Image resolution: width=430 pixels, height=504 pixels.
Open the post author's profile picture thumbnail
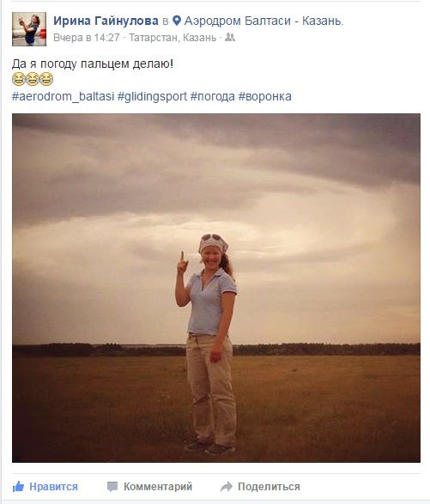pos(29,29)
